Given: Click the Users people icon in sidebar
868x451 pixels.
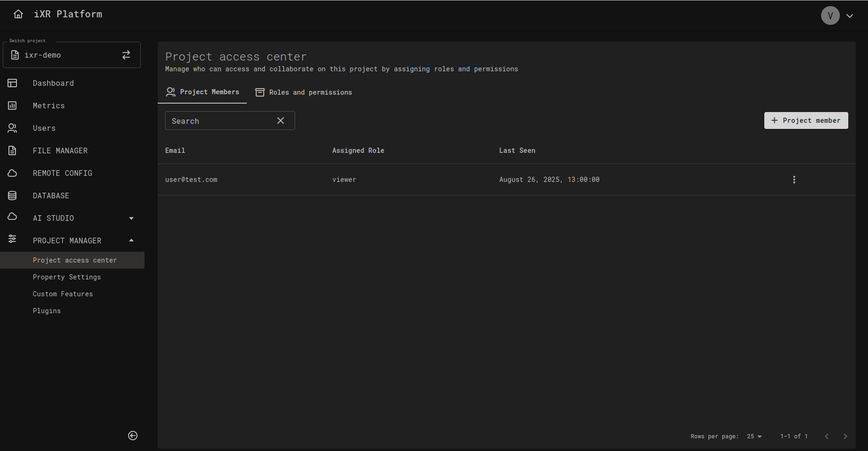Looking at the screenshot, I should (13, 128).
